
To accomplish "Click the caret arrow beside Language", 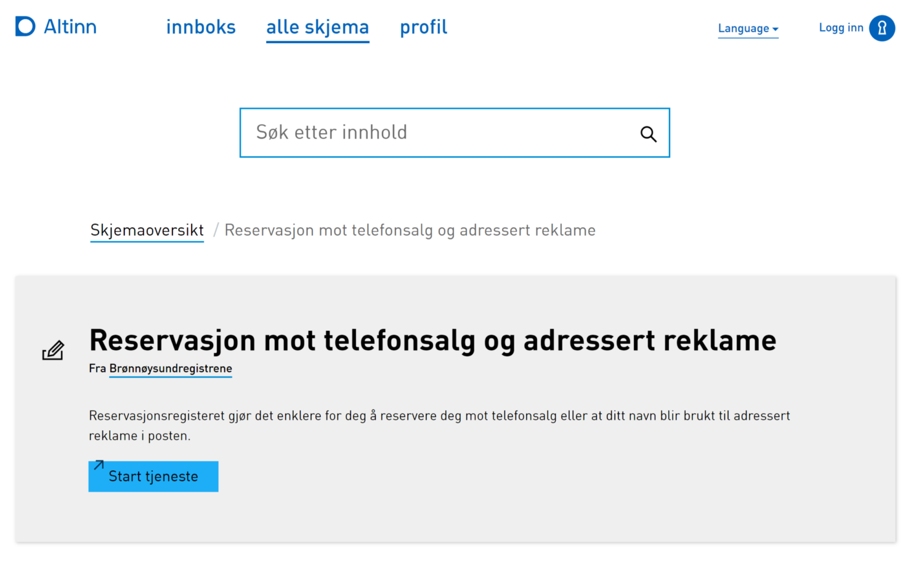I will tap(776, 29).
